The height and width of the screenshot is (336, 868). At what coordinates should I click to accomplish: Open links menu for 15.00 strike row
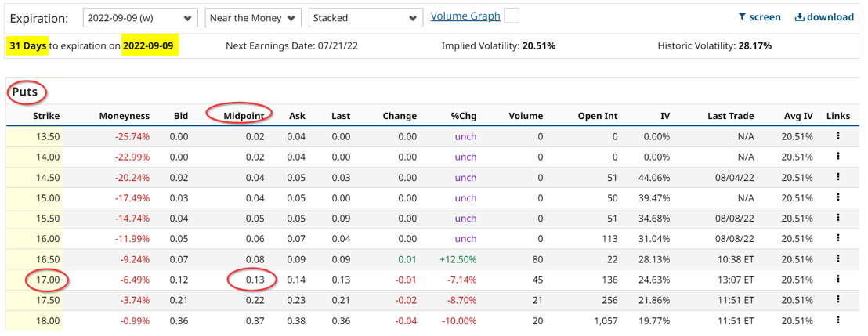837,197
